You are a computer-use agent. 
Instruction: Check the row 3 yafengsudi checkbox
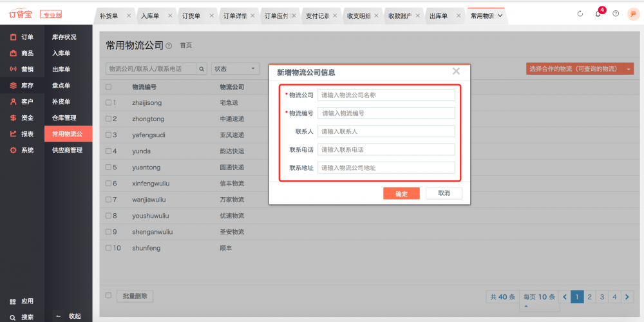coord(108,135)
